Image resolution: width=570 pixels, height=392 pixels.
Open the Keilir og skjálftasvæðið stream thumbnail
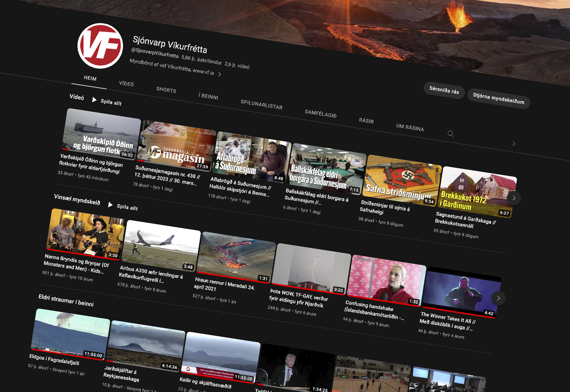coord(221,357)
